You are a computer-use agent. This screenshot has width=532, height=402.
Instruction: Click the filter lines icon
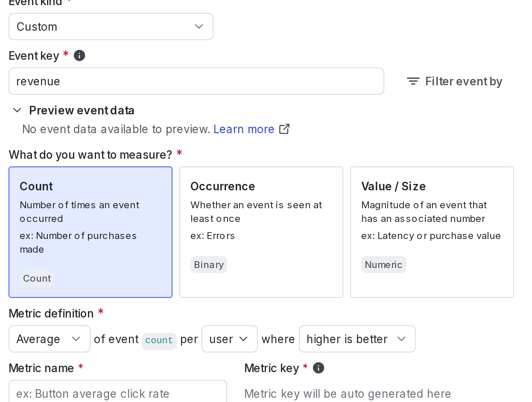point(413,81)
